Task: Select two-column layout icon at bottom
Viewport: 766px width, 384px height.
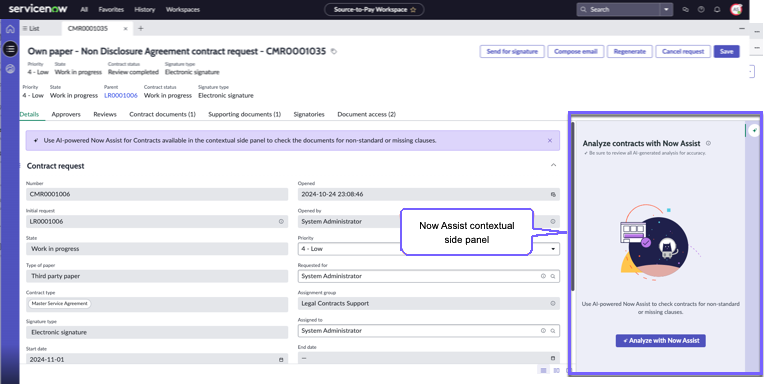Action: click(x=556, y=370)
